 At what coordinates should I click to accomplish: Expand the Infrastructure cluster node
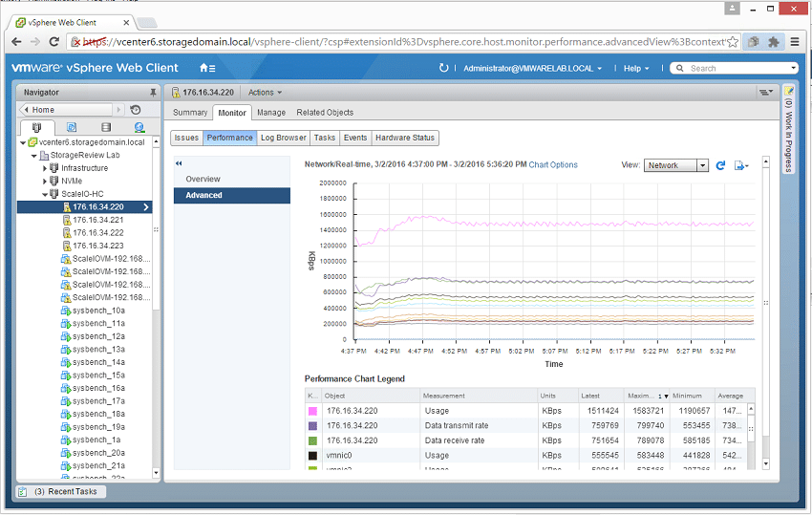coord(45,168)
